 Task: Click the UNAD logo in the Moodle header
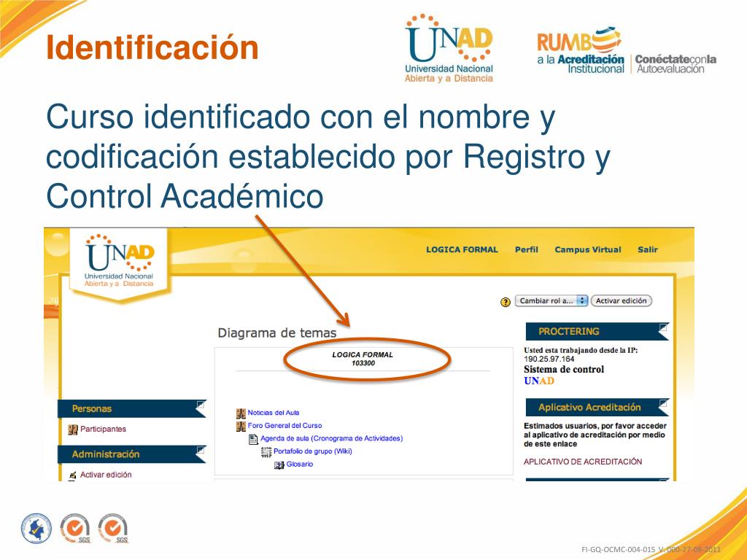[x=119, y=260]
